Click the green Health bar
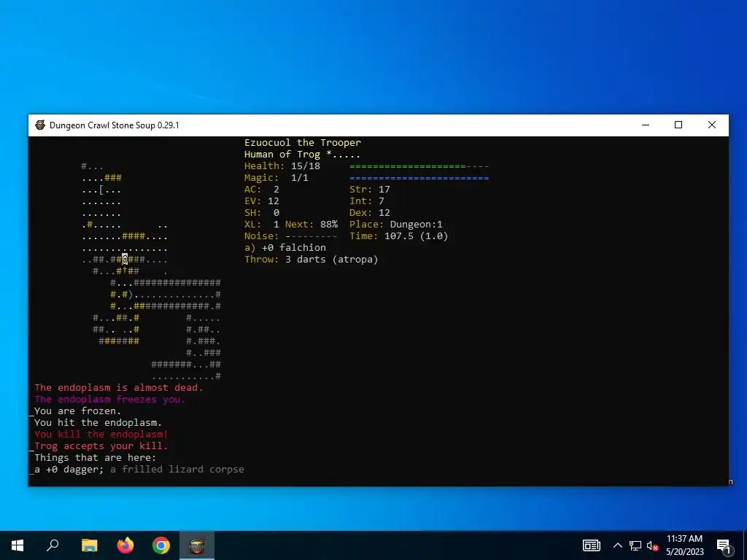This screenshot has height=560, width=747. [419, 166]
